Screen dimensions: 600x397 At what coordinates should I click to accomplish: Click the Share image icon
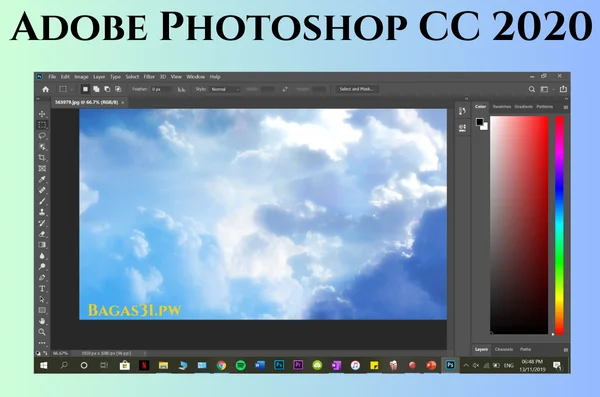point(563,89)
